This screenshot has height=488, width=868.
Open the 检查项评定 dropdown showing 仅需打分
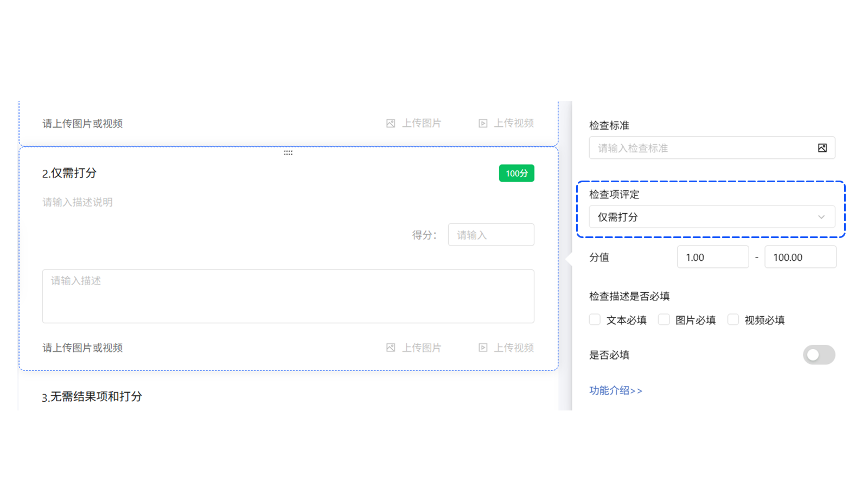[711, 216]
